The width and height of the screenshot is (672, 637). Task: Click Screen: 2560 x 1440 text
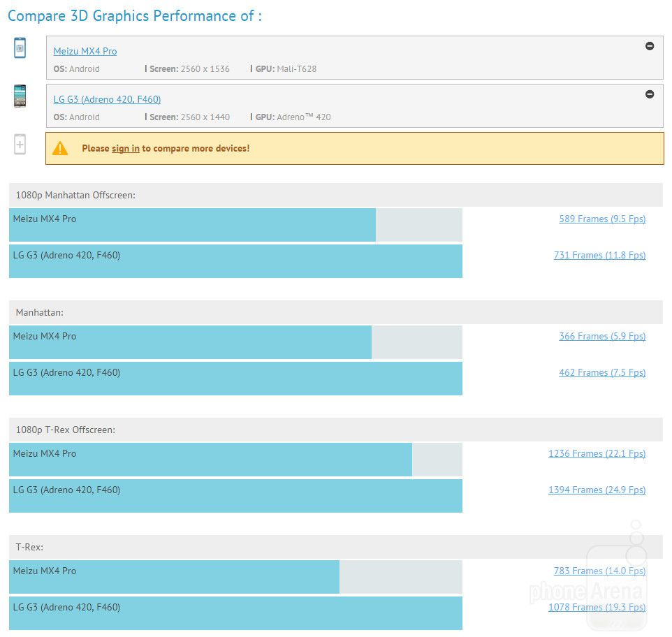click(x=189, y=117)
